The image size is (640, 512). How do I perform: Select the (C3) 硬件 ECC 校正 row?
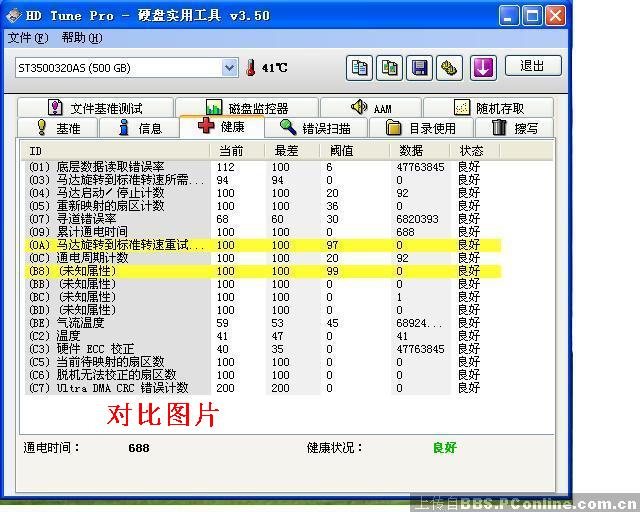262,349
